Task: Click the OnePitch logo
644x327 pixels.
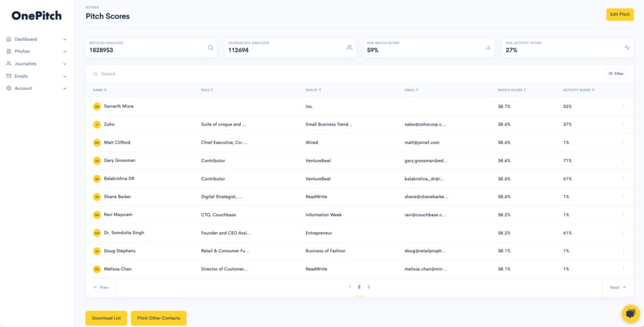Action: click(36, 16)
